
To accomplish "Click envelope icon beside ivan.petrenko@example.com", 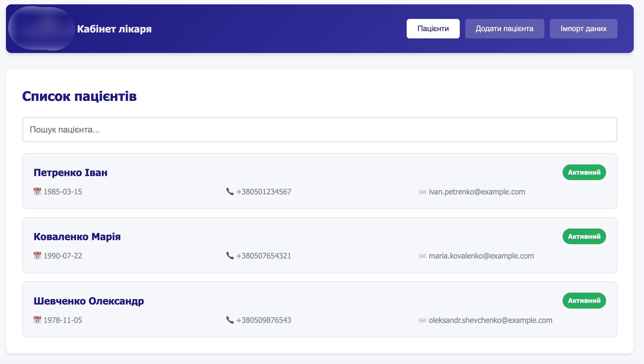I will [x=422, y=192].
